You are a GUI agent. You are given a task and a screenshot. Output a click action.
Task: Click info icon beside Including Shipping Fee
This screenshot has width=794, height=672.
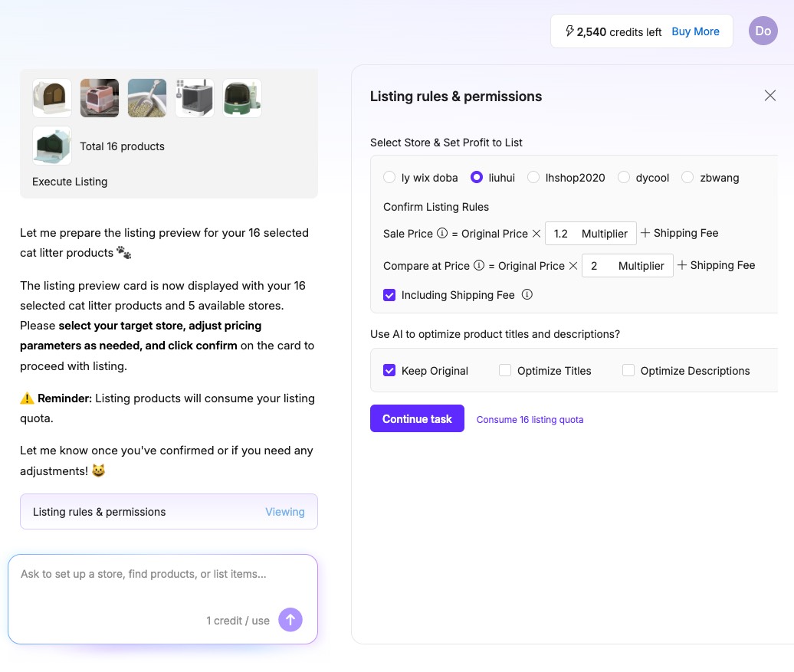coord(527,295)
